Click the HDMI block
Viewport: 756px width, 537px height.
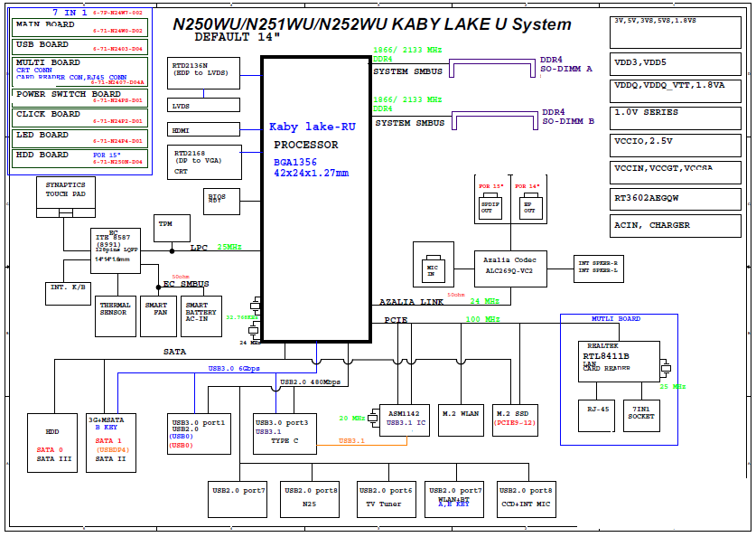pyautogui.click(x=203, y=129)
